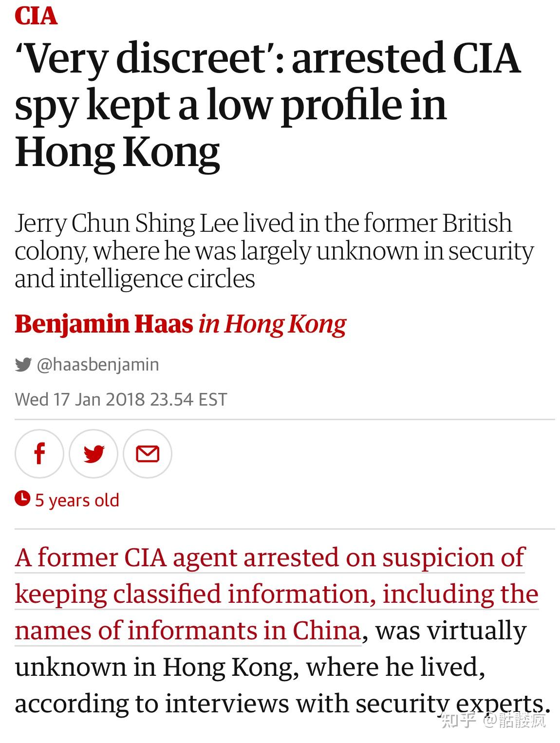Click the 'Very discreet' article headline
Image resolution: width=560 pixels, height=743 pixels.
click(267, 105)
